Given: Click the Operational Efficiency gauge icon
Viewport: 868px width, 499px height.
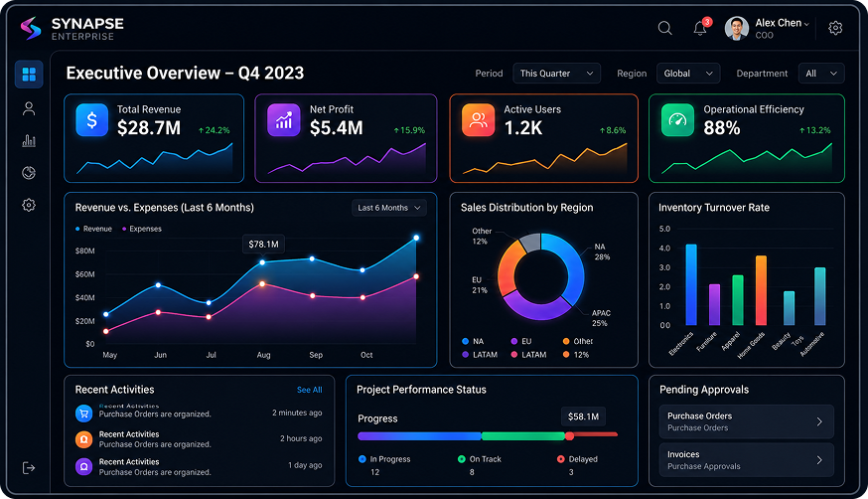Looking at the screenshot, I should 677,120.
